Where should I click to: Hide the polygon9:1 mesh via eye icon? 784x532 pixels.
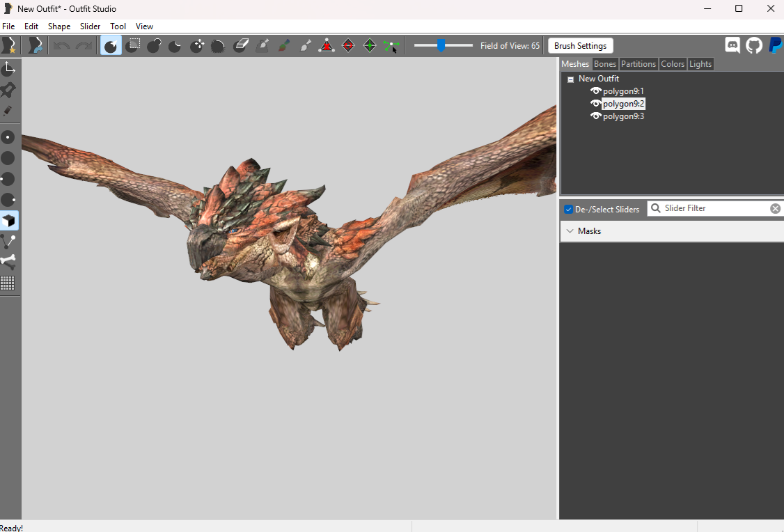pos(595,91)
